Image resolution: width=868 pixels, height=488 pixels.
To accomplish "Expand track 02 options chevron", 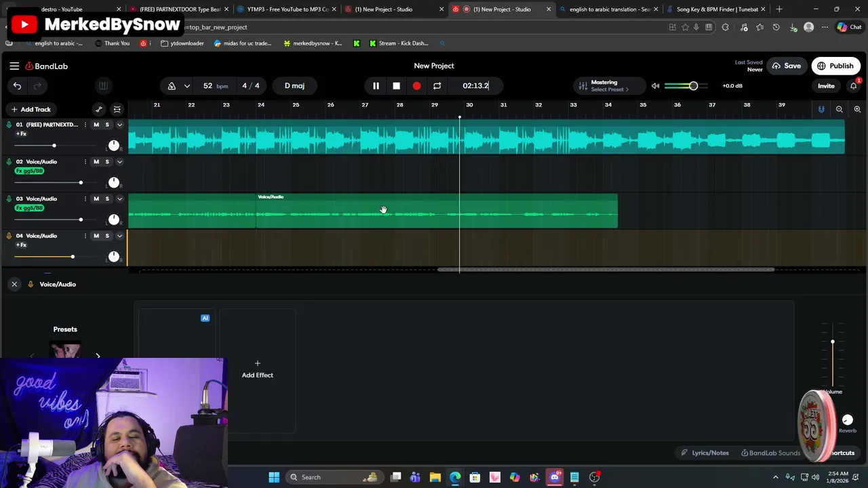I will (119, 161).
